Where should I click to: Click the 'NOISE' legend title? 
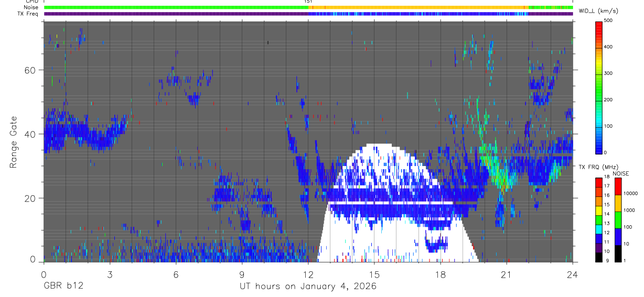tap(621, 173)
